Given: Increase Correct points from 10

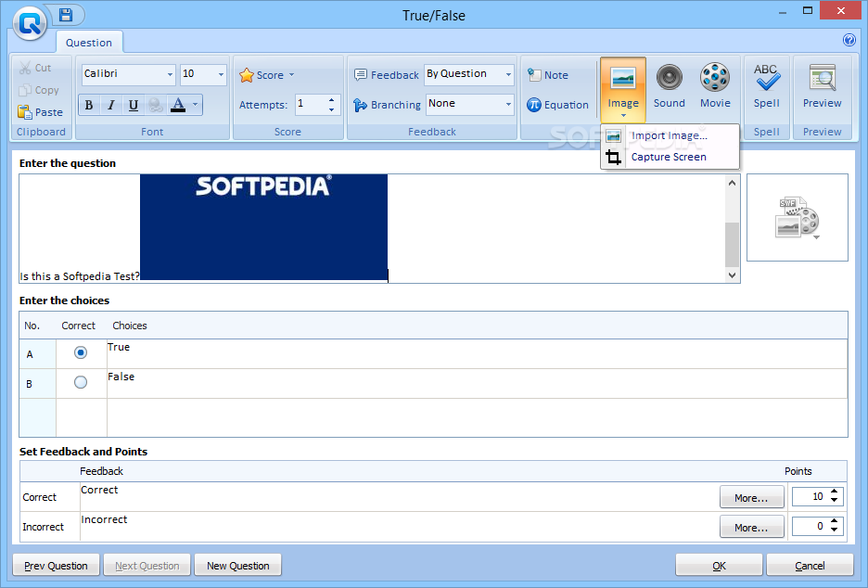Looking at the screenshot, I should [835, 492].
